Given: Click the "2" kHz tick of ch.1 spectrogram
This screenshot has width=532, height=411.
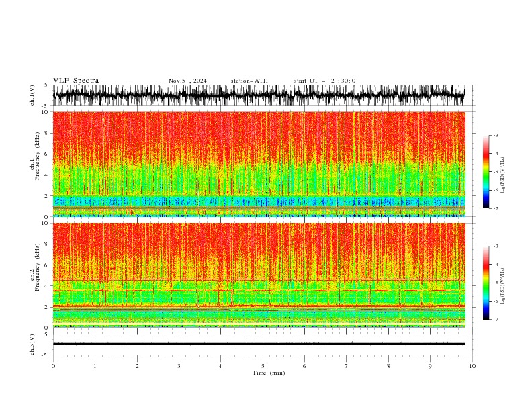Looking at the screenshot, I should tap(46, 195).
